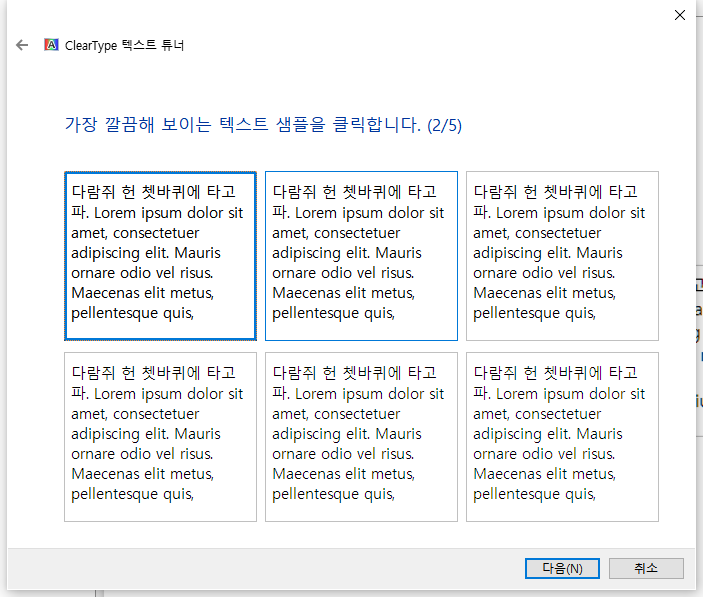
Task: Click the 다음(N) button
Action: [x=562, y=568]
